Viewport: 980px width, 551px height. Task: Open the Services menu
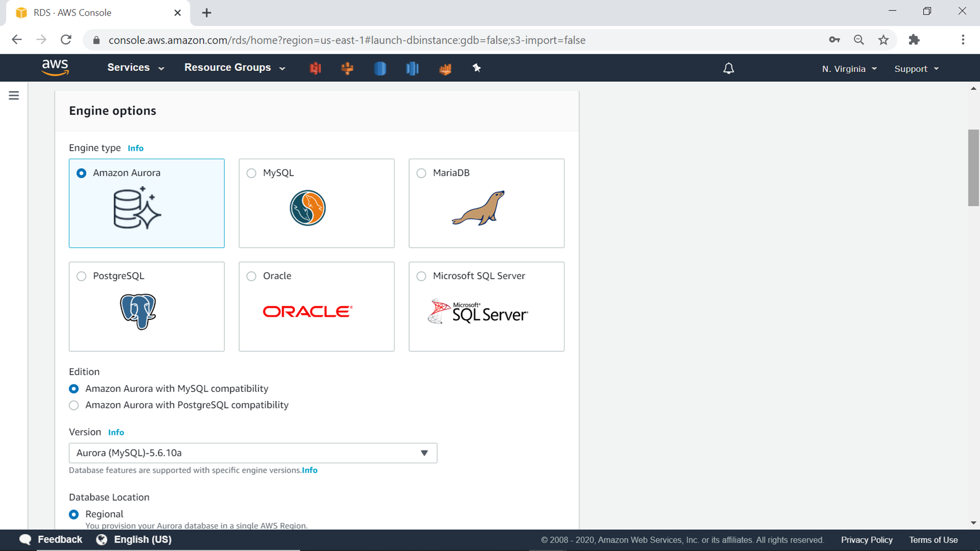(x=136, y=68)
